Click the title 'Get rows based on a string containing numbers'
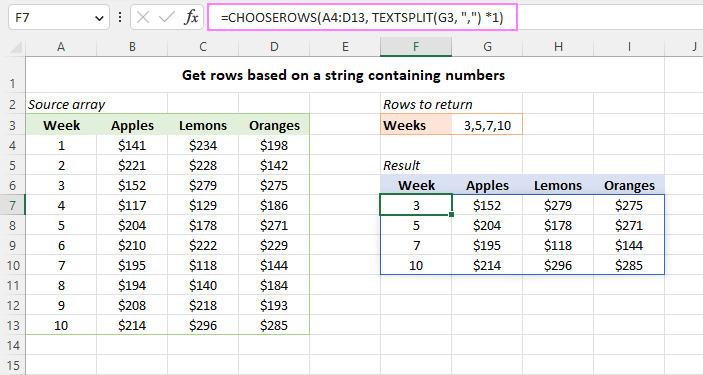The height and width of the screenshot is (375, 703). pos(343,75)
